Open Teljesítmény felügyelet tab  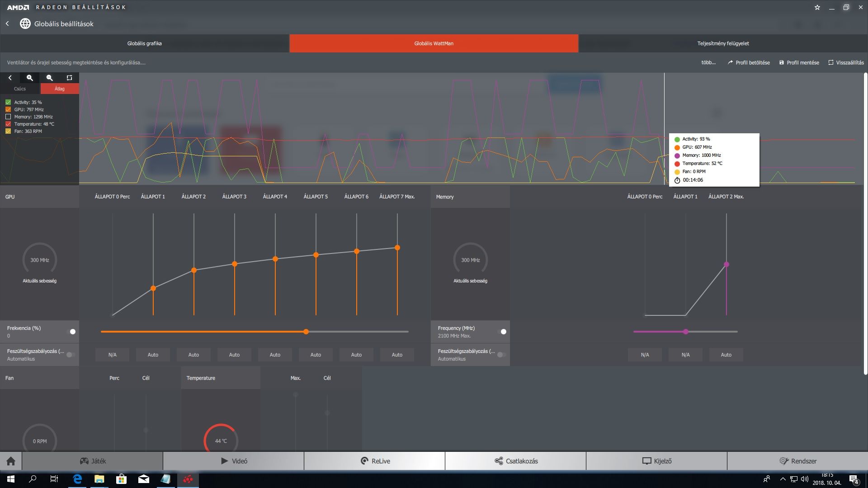[x=723, y=43]
